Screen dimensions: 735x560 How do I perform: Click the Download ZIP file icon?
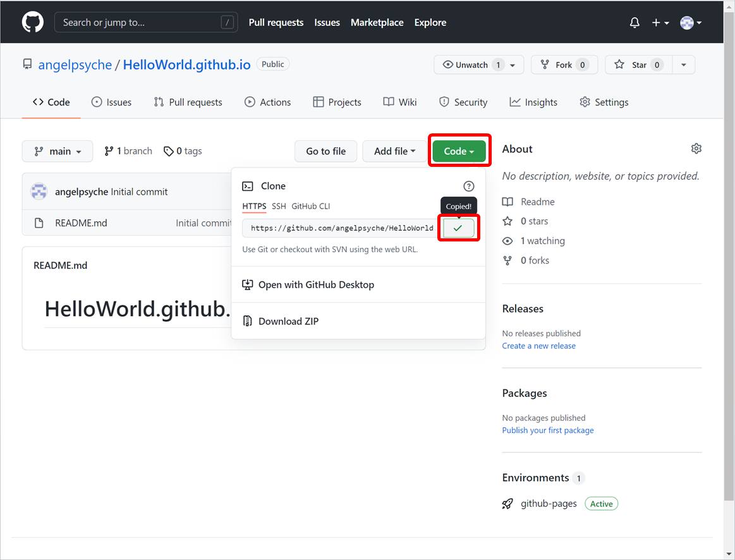pos(247,321)
